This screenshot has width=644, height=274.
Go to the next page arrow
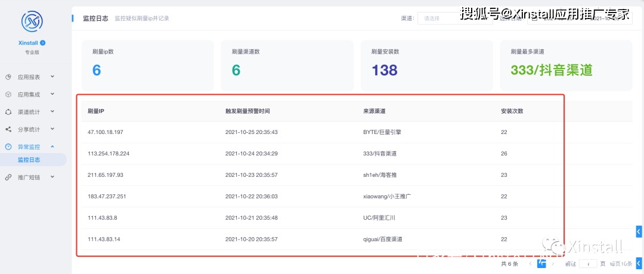tap(553, 263)
